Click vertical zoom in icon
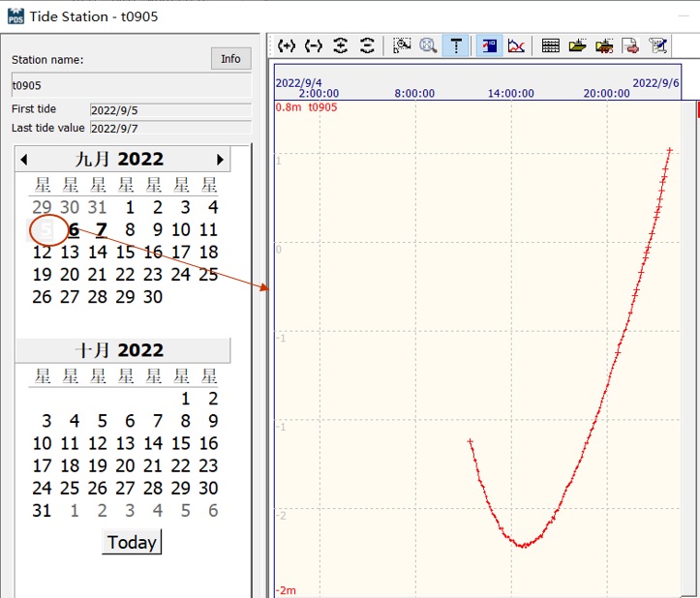Screen dimensions: 700x598 click(x=341, y=45)
